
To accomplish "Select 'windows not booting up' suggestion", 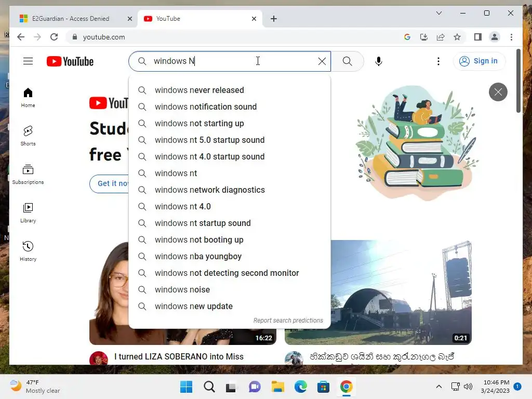I will (x=230, y=240).
